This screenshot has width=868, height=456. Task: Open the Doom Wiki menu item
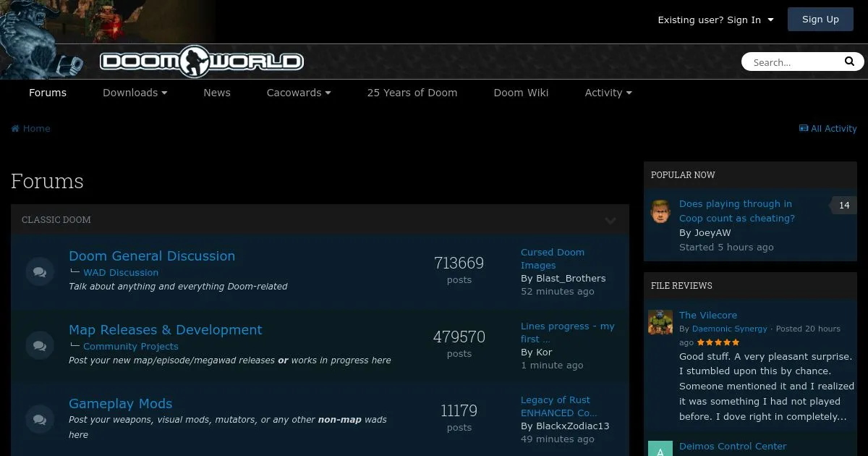click(x=522, y=93)
